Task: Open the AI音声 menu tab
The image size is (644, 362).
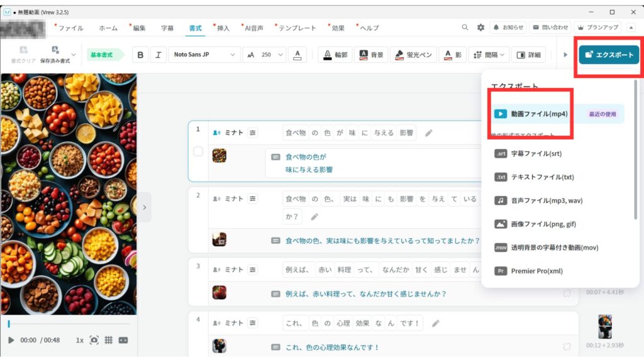Action: tap(253, 28)
